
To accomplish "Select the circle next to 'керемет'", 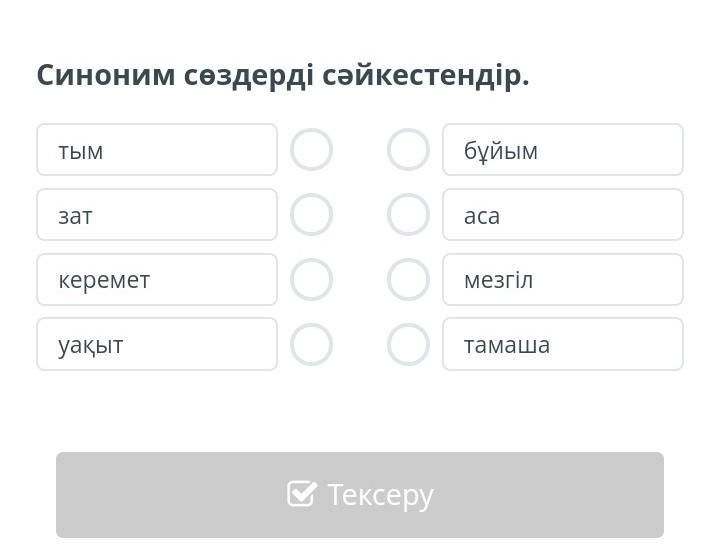I will 311,280.
